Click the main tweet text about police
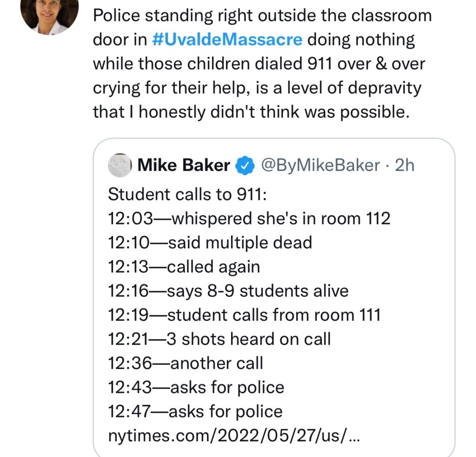 260,64
